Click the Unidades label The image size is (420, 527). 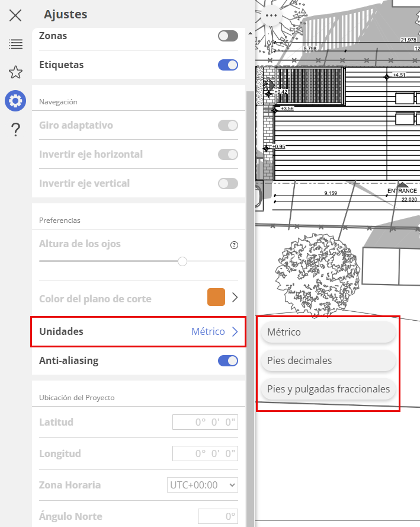[x=61, y=332]
